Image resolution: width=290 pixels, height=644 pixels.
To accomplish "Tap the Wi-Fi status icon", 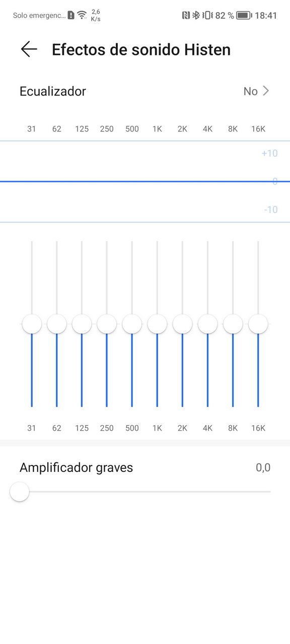I will [x=82, y=15].
